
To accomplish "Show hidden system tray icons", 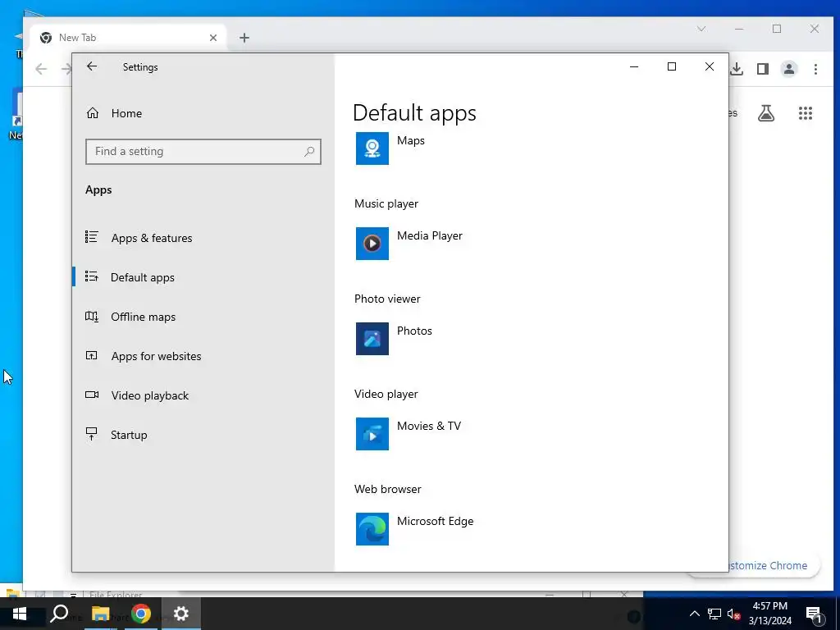I will [x=694, y=614].
